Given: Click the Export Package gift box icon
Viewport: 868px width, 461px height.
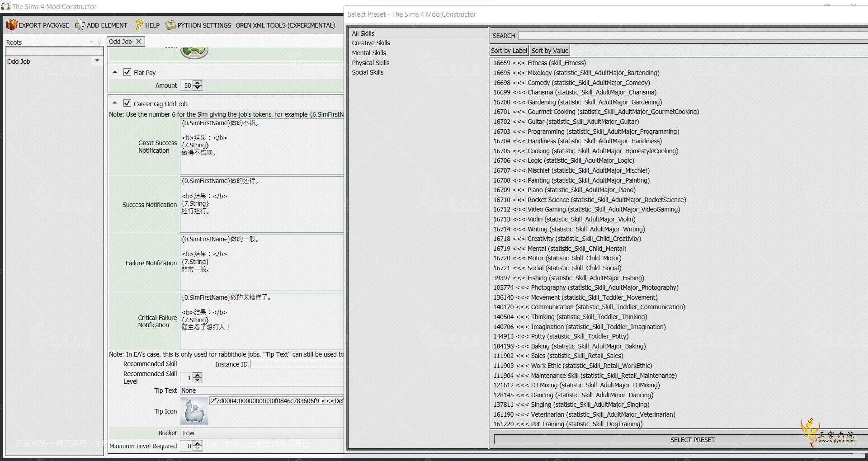Looking at the screenshot, I should [11, 25].
